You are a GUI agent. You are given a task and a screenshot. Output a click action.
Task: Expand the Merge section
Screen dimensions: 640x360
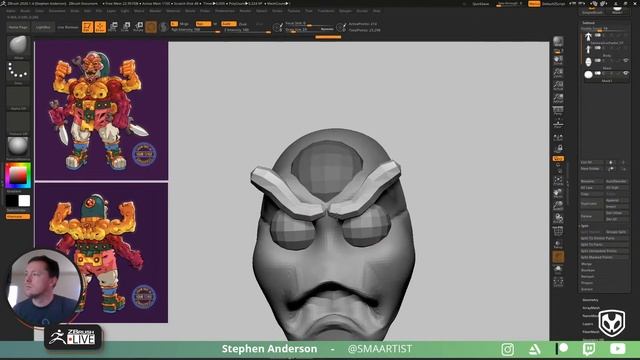tap(586, 264)
